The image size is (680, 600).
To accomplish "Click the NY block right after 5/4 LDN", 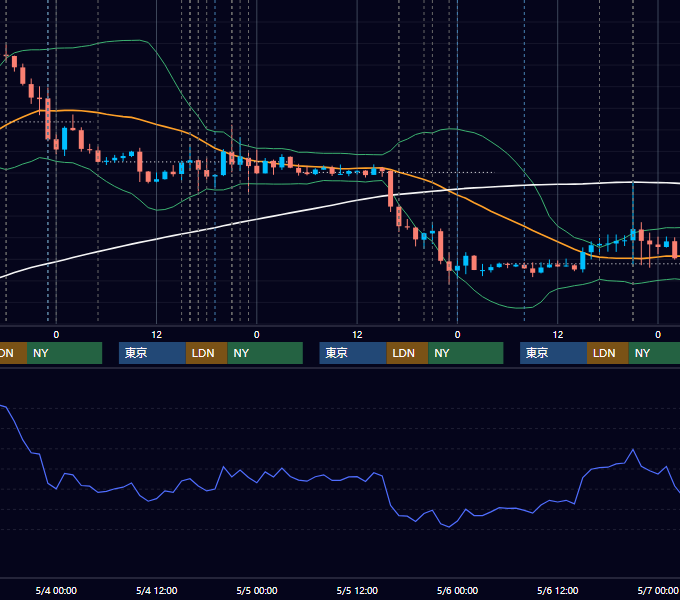I will click(265, 353).
